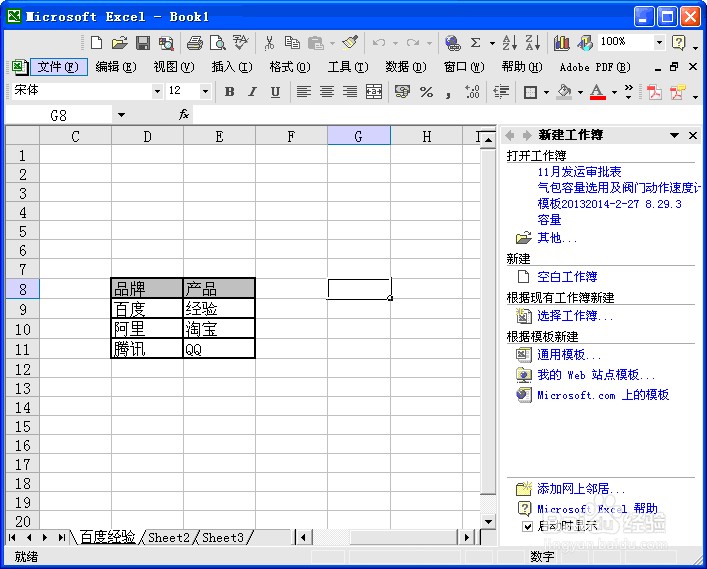Image resolution: width=707 pixels, height=569 pixels.
Task: Click the insert function fx button
Action: click(184, 115)
